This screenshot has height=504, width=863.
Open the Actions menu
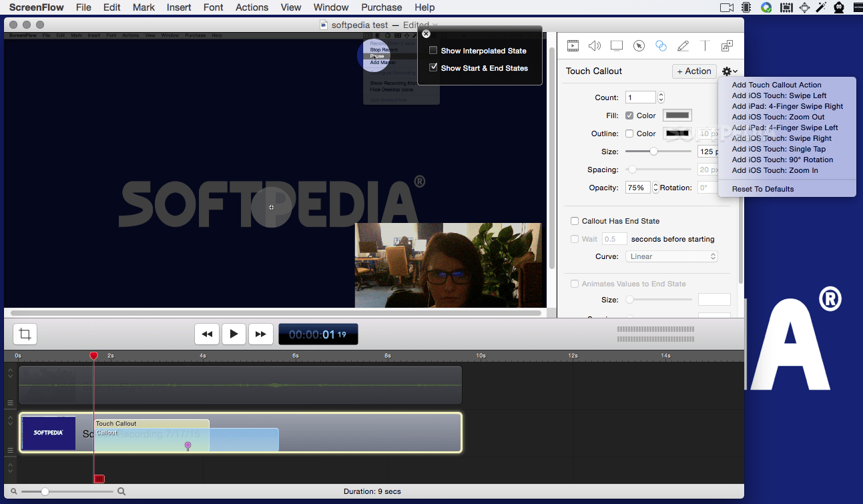(252, 7)
